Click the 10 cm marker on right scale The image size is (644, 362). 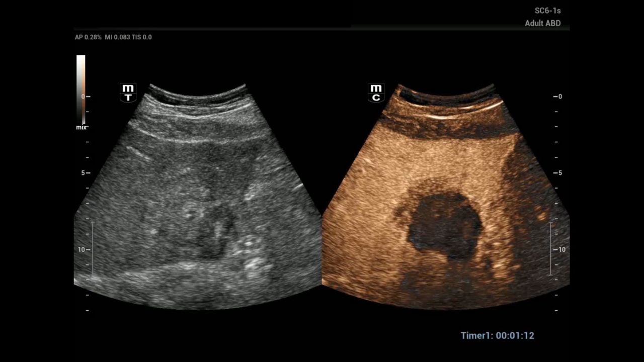click(x=560, y=249)
